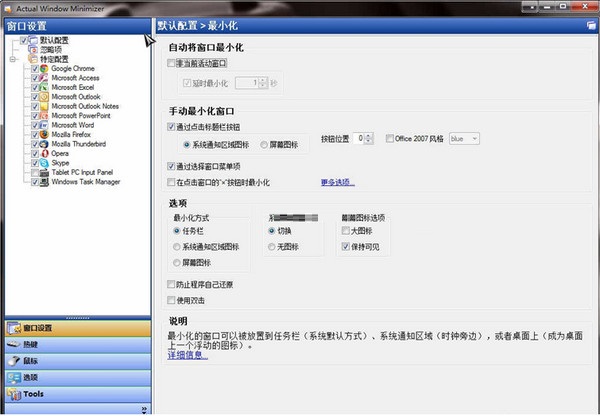Enable the Office 2007 风格 checkbox

click(390, 139)
